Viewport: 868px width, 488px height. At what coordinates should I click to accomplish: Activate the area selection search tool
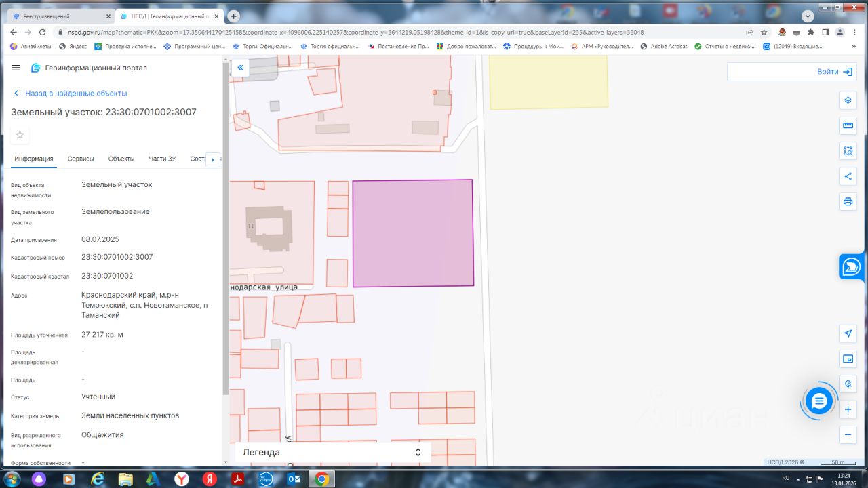tap(848, 151)
